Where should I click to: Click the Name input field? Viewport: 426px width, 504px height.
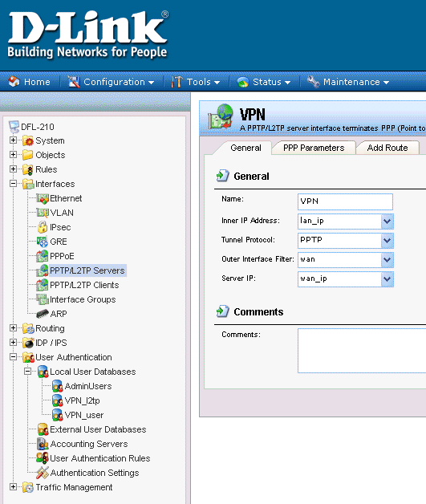345,201
